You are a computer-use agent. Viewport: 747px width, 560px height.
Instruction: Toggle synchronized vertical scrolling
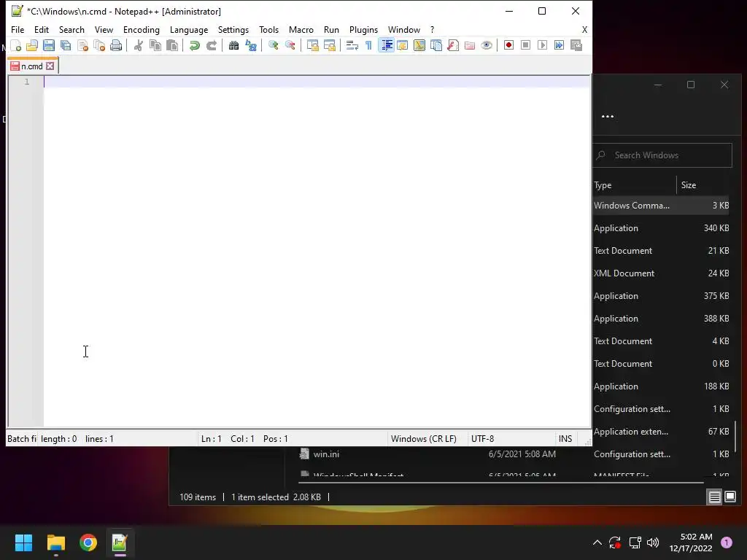[x=312, y=45]
